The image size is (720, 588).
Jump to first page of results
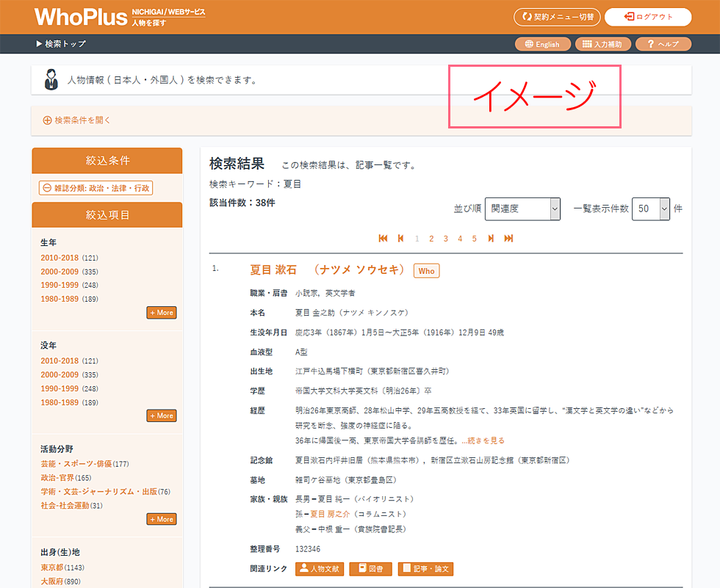pos(383,239)
